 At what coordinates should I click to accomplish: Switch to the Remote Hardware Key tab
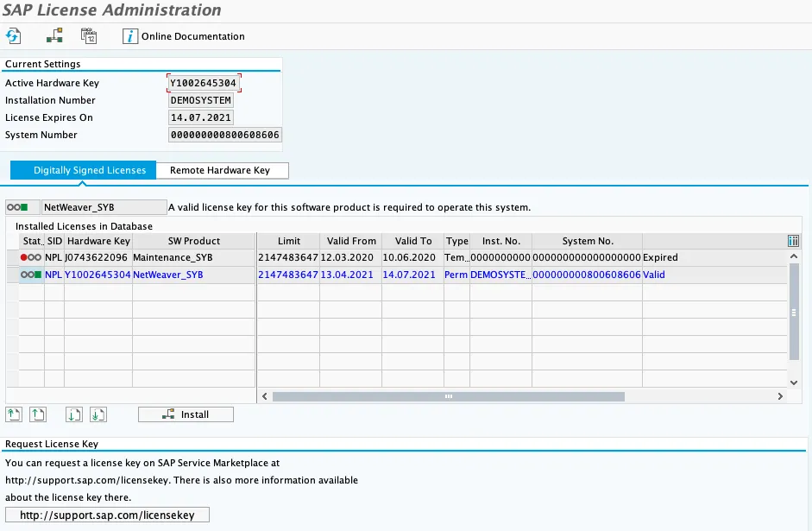[220, 170]
